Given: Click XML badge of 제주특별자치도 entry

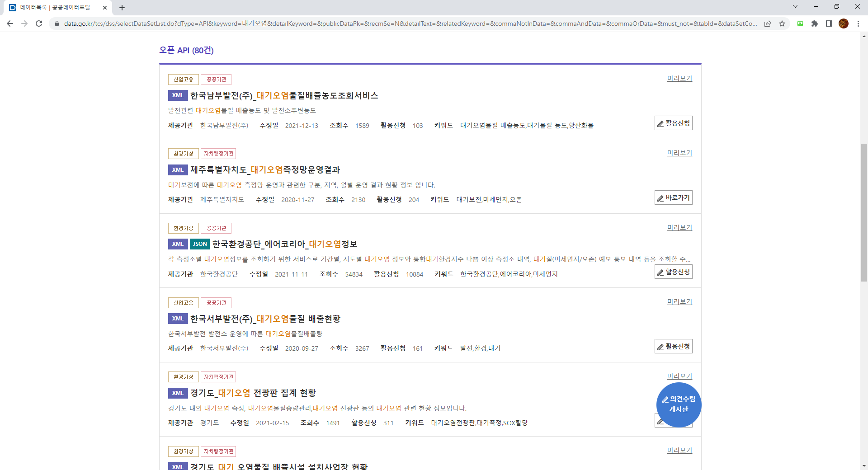Looking at the screenshot, I should tap(178, 170).
